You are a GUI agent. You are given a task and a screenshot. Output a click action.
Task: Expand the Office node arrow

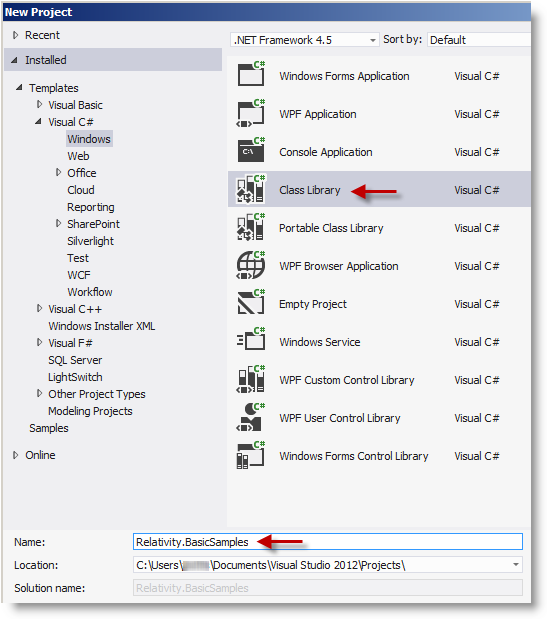click(x=58, y=172)
